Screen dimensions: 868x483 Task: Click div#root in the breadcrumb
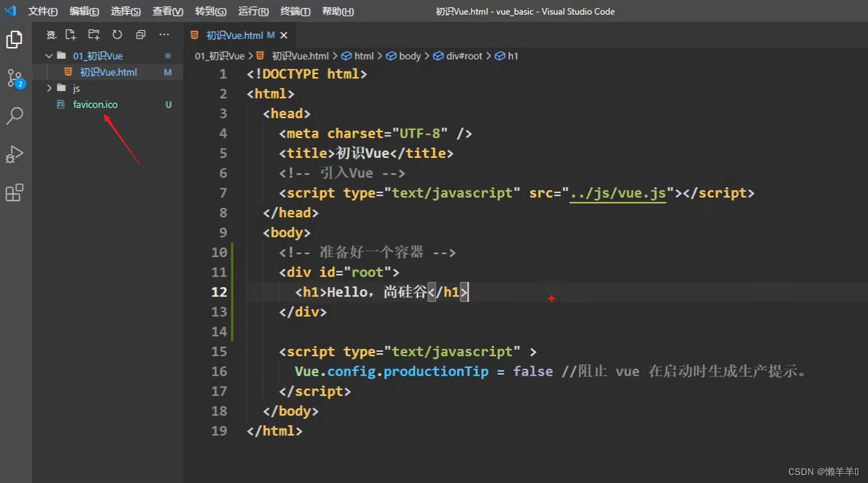coord(464,56)
